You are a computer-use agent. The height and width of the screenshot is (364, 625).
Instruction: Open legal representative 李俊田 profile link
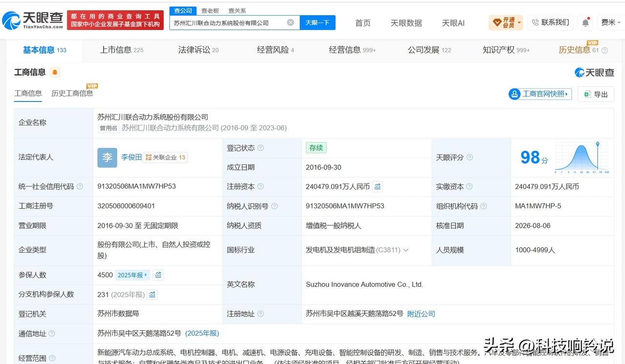point(131,157)
